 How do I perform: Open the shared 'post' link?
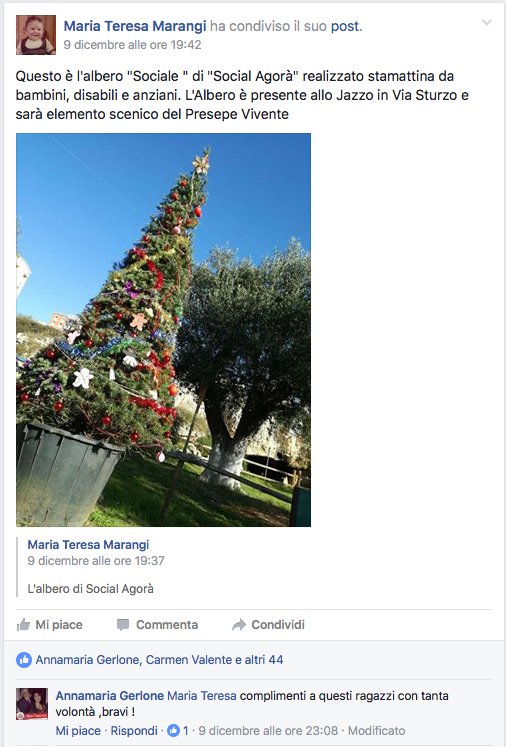pyautogui.click(x=346, y=26)
